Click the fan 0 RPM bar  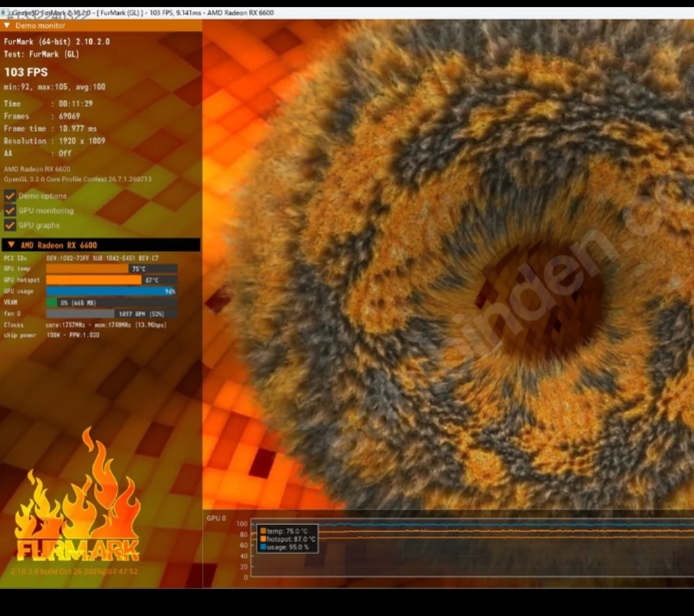[x=112, y=313]
